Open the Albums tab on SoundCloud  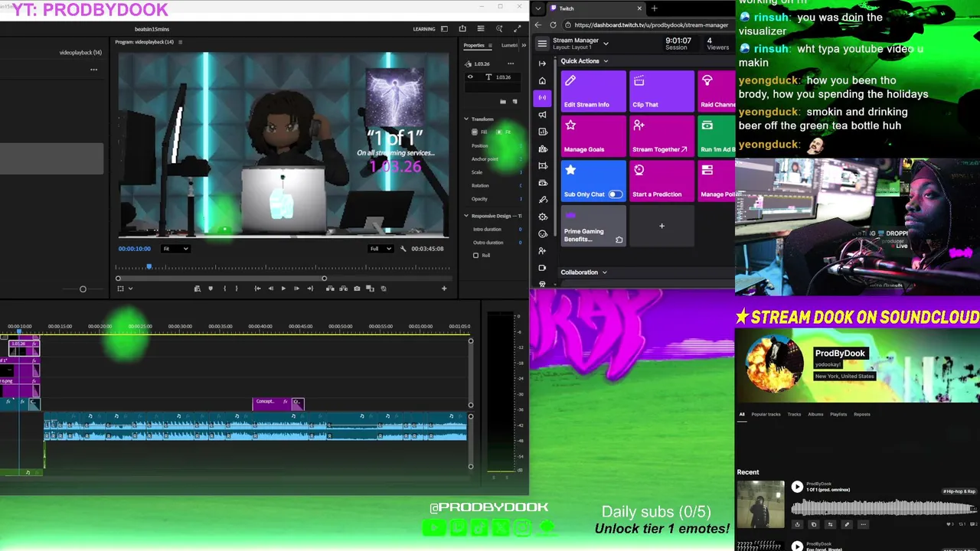[815, 414]
